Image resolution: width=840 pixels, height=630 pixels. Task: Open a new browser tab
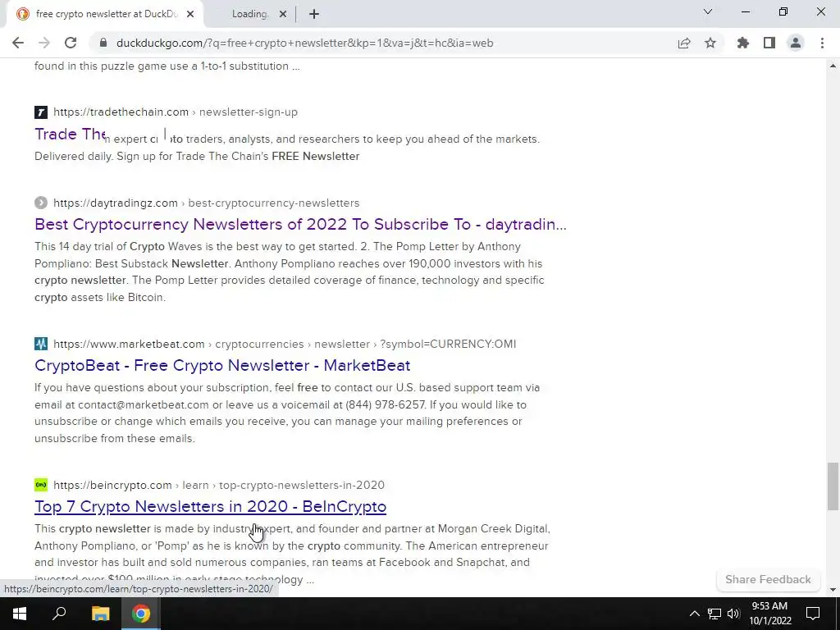(x=314, y=14)
